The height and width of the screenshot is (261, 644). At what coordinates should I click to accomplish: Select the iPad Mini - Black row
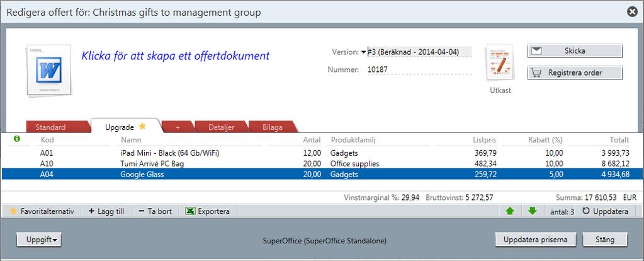pos(322,153)
